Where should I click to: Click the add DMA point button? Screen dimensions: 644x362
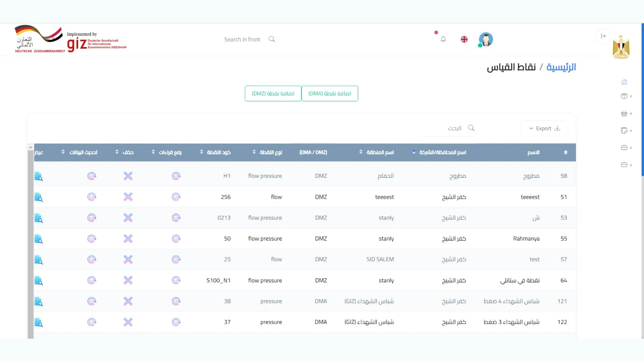[x=330, y=93]
